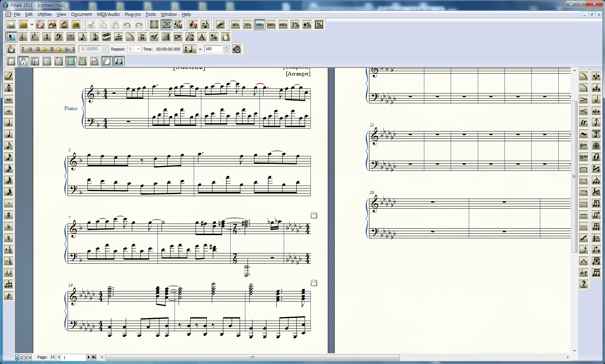
Task: Toggle Scroll View mode
Action: click(x=154, y=25)
